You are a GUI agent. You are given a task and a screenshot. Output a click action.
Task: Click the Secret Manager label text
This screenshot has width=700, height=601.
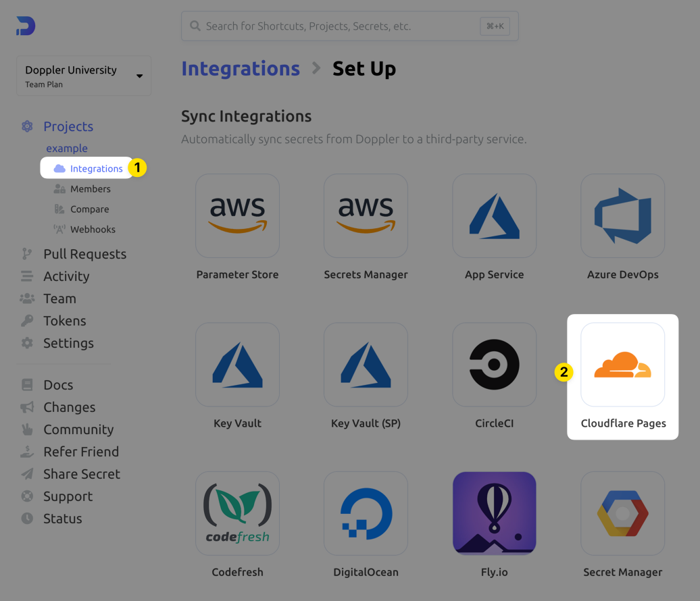(x=623, y=573)
